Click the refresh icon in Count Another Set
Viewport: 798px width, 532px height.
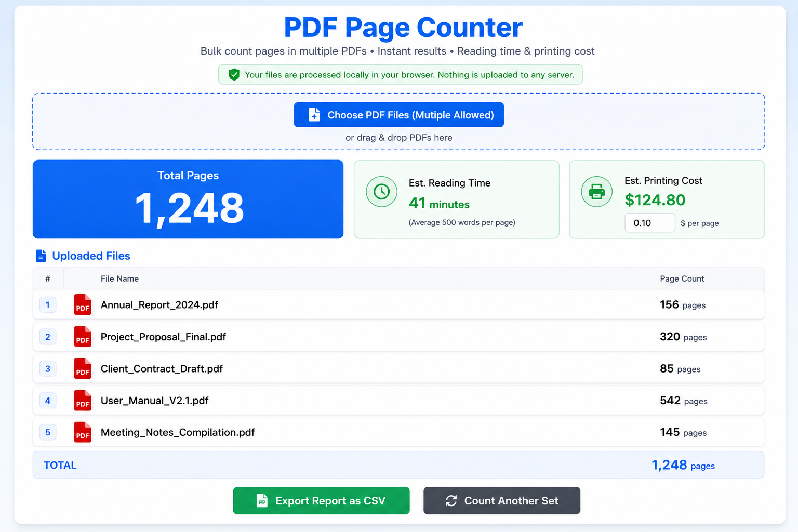pos(451,500)
